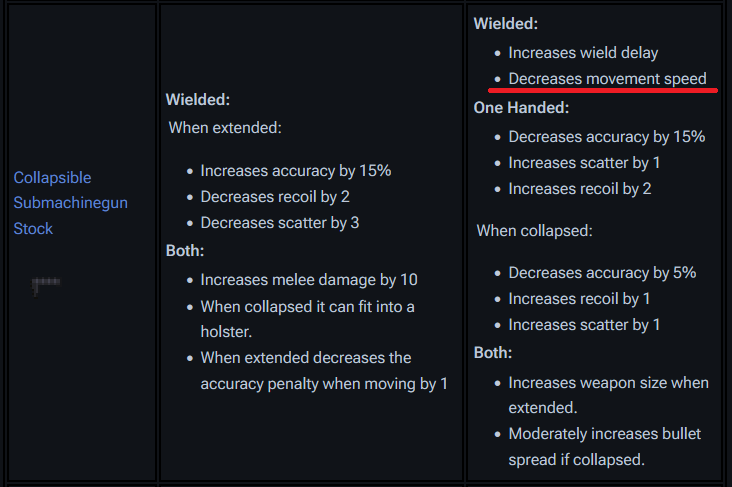The height and width of the screenshot is (487, 732).
Task: Click the 'Increases accuracy by 15%' bullet
Action: tap(295, 170)
